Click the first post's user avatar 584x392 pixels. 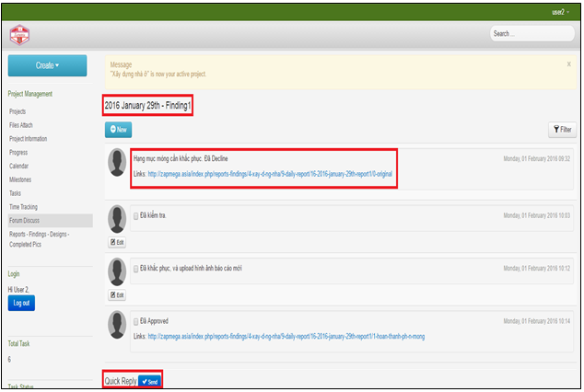[118, 164]
